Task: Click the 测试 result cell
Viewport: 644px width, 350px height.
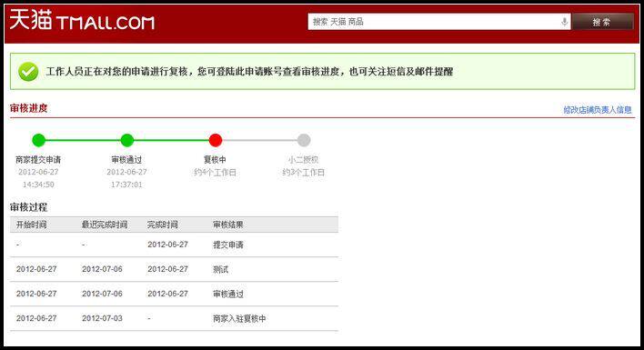Action: 220,270
